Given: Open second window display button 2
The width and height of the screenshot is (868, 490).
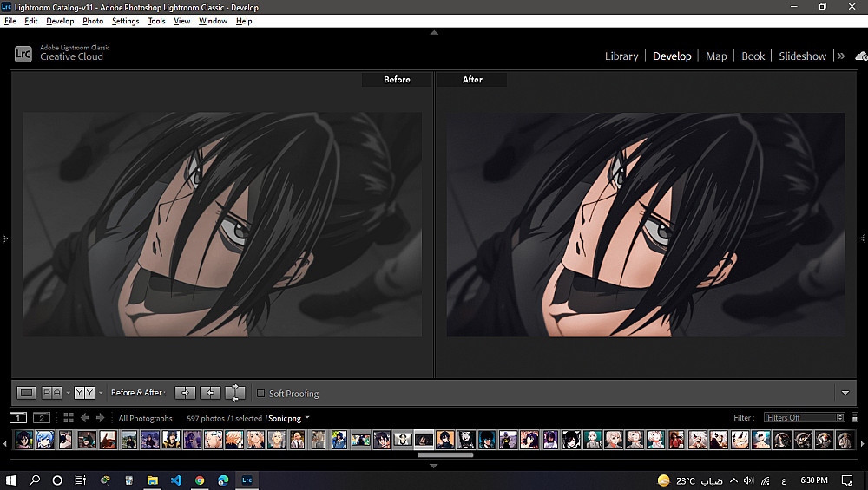Looking at the screenshot, I should click(x=42, y=418).
